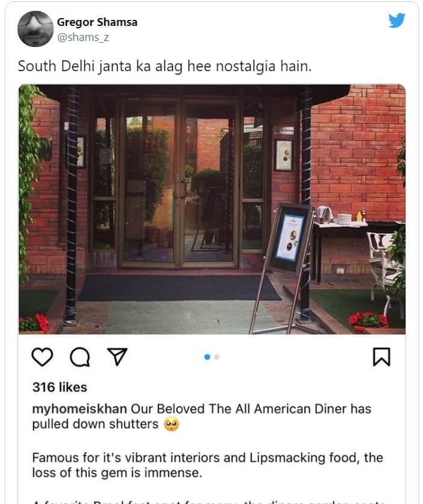Open Gregor Shamsa's profile avatar
423x504 pixels.
36,29
